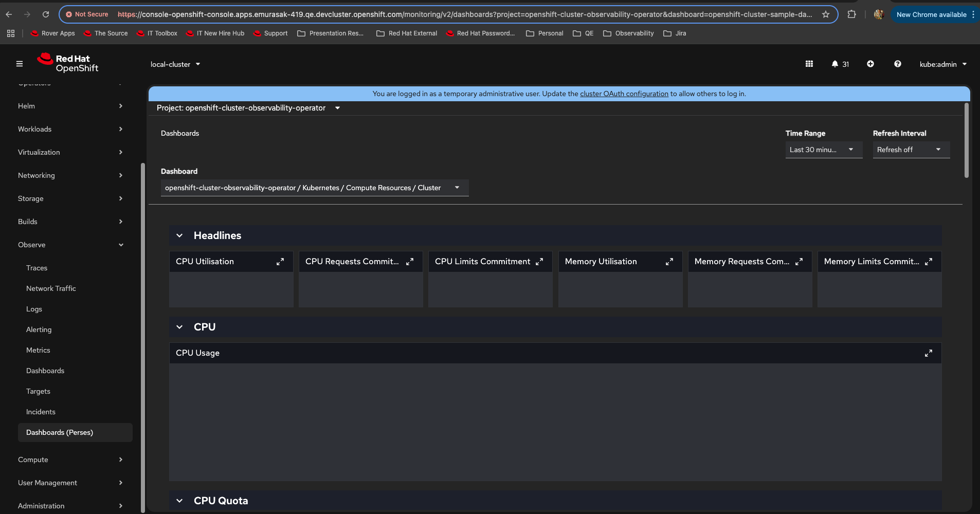Screen dimensions: 980x514
Task: Open the Project selector dropdown
Action: tap(248, 108)
